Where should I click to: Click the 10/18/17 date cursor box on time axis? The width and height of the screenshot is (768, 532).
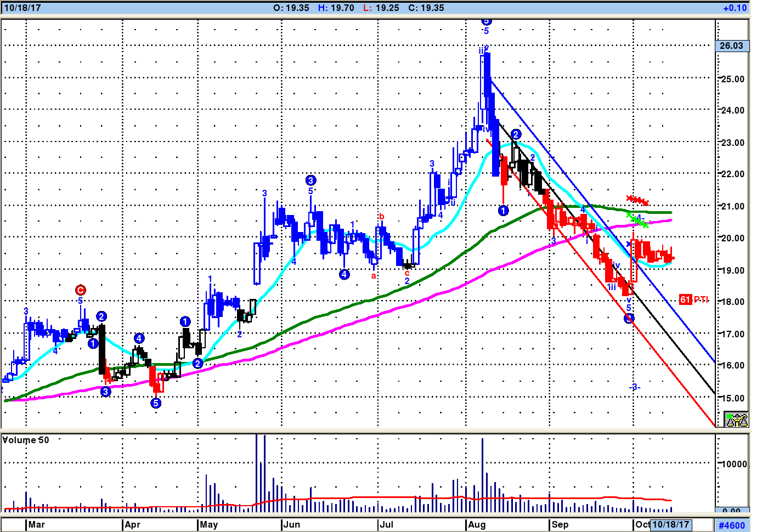coord(671,524)
